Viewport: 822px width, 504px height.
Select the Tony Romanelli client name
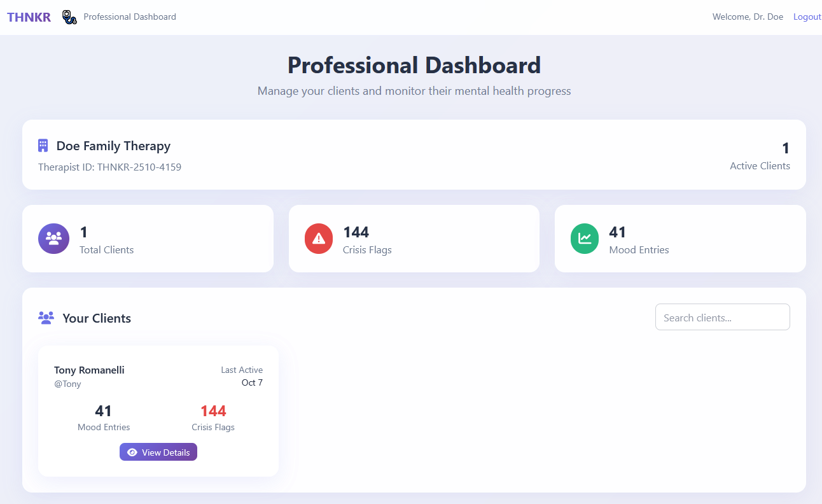coord(89,370)
